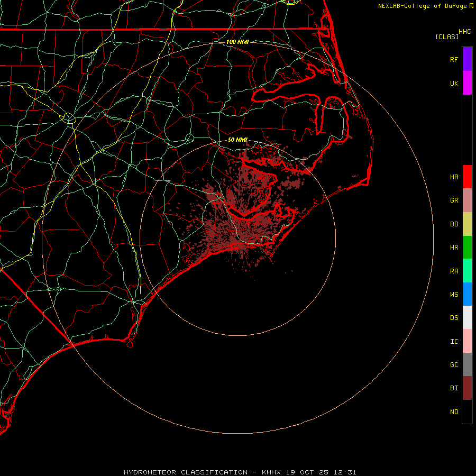Screen dimensions: 476x476
Task: Click the UK legend label
Action: [454, 83]
